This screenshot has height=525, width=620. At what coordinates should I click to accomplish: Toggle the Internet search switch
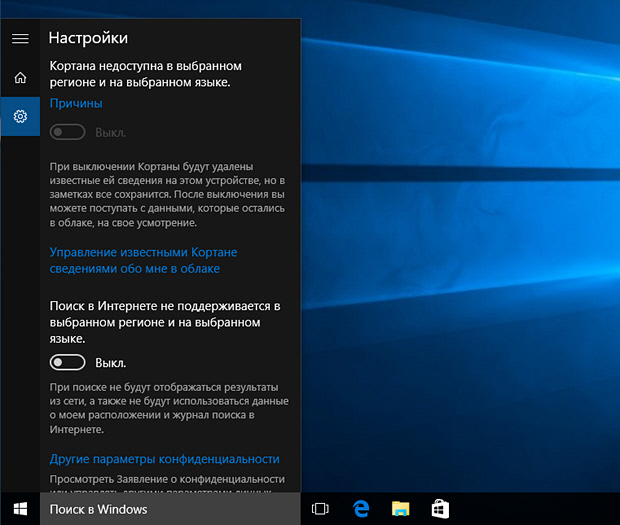pos(67,362)
